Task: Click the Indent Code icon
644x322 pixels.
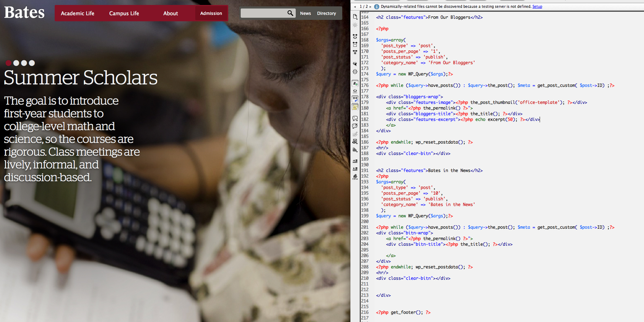Action: coord(355,161)
